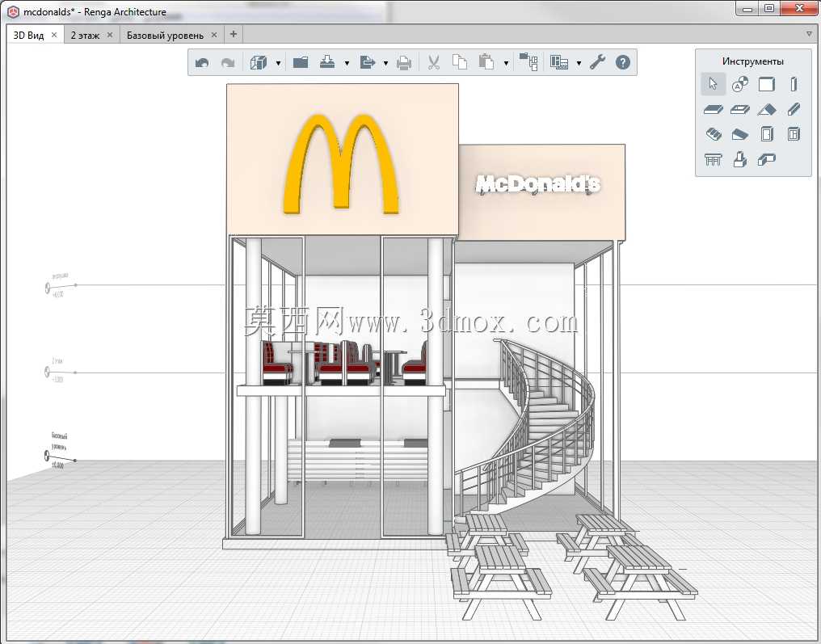Select the arrow Selection tool
Viewport: 821px width, 644px height.
[713, 84]
